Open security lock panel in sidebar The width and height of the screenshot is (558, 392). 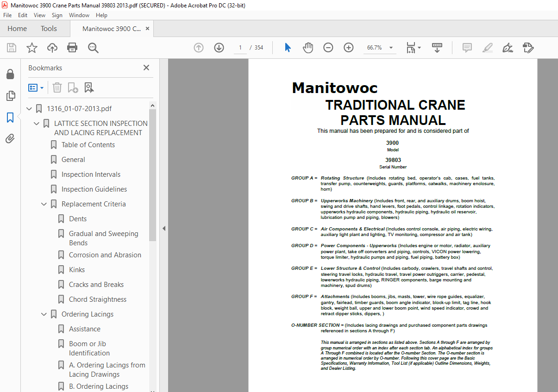(10, 74)
